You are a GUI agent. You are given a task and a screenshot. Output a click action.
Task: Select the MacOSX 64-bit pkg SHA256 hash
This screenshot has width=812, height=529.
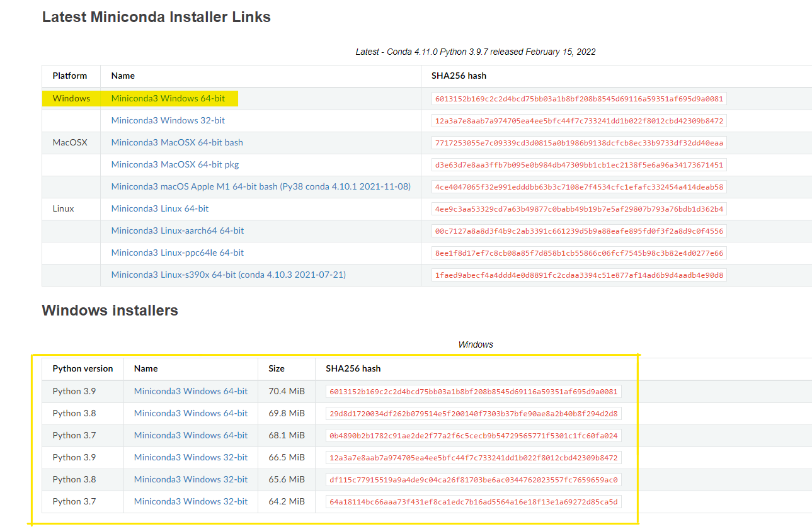[576, 164]
